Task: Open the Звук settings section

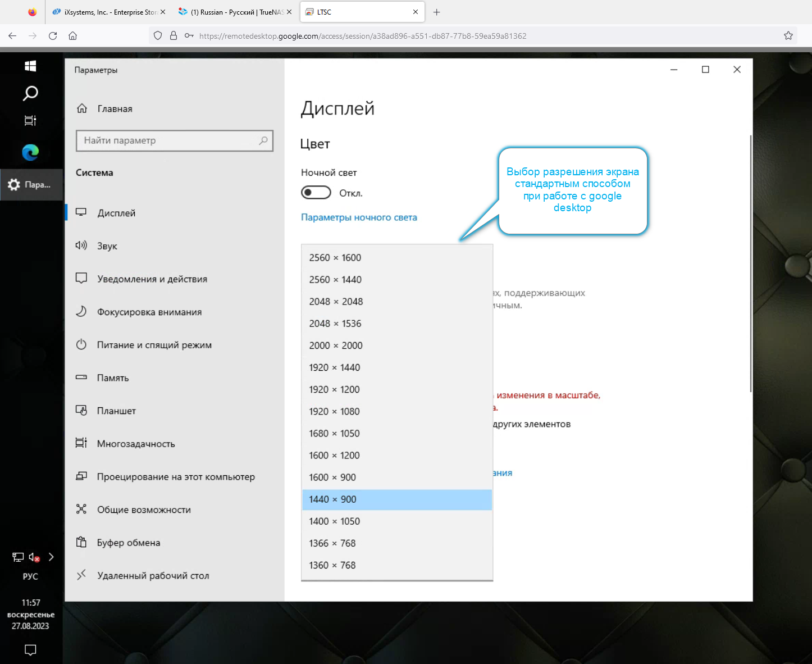Action: [175, 245]
